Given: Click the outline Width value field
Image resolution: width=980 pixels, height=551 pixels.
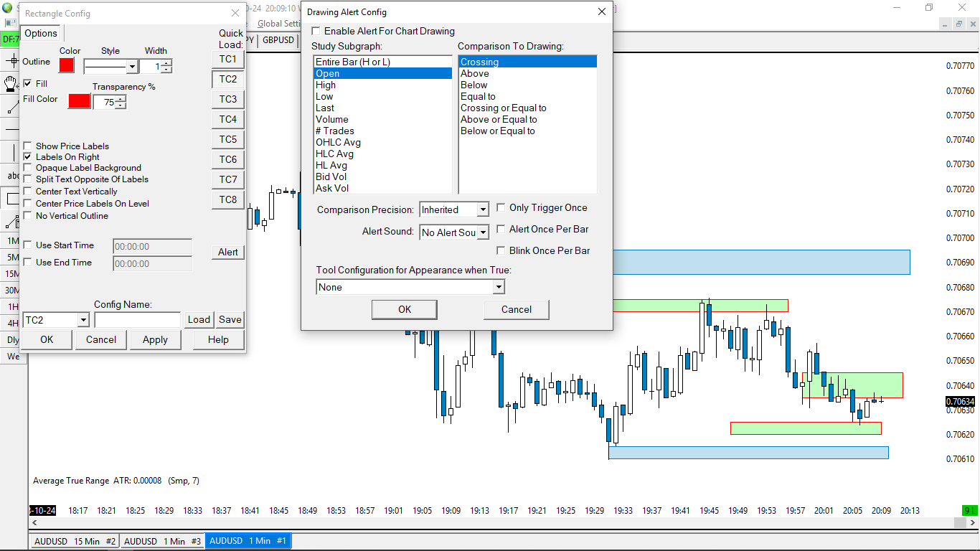Looking at the screenshot, I should click(151, 66).
